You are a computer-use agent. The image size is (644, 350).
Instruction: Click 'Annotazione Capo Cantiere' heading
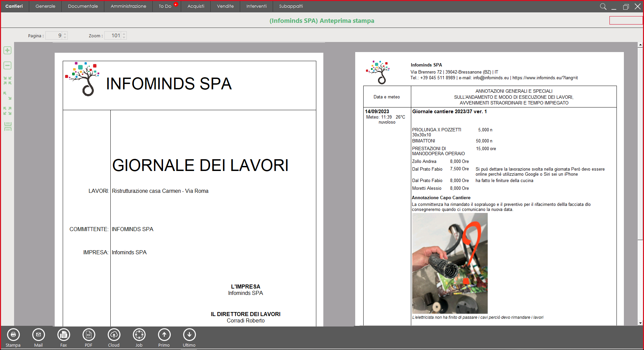tap(441, 198)
